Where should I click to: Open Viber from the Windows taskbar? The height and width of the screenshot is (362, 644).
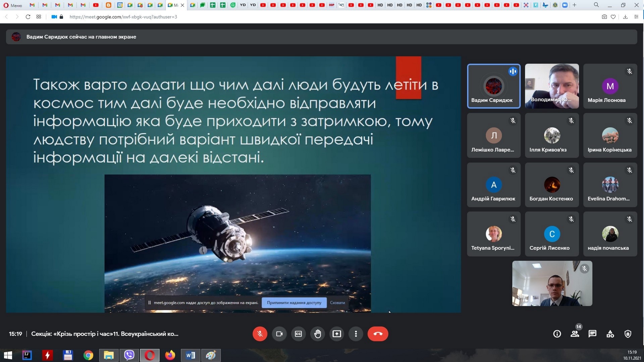coord(129,355)
